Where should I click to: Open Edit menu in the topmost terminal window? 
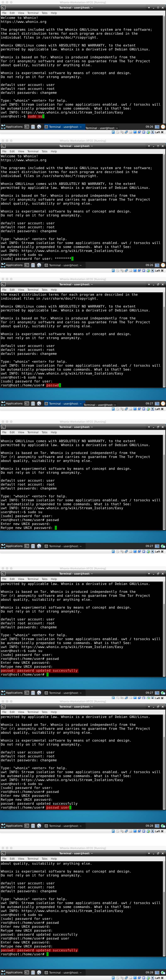coord(12,13)
